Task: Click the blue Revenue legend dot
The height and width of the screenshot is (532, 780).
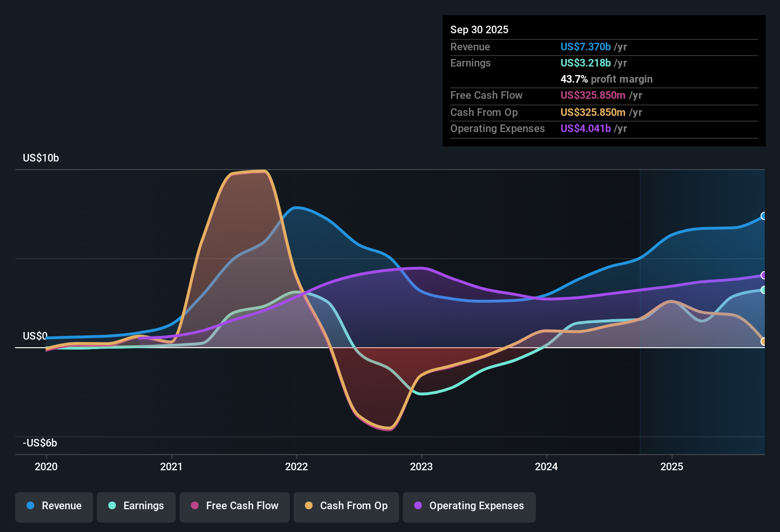Action: [30, 506]
